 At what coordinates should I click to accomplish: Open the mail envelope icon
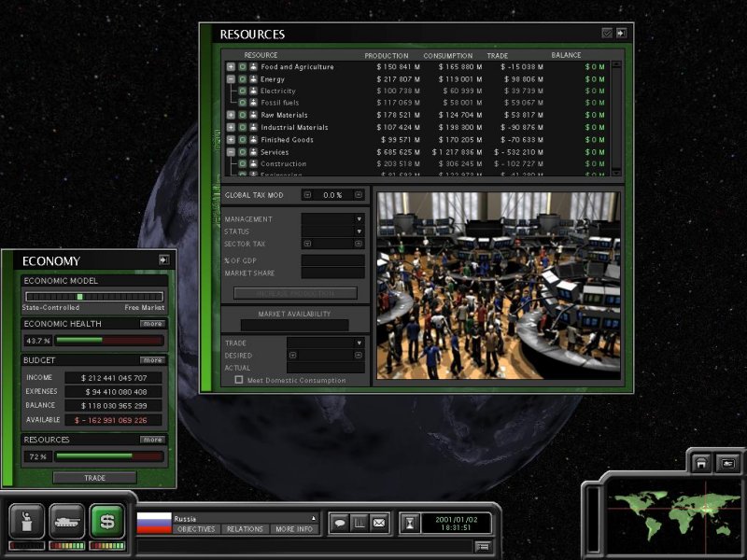click(378, 524)
